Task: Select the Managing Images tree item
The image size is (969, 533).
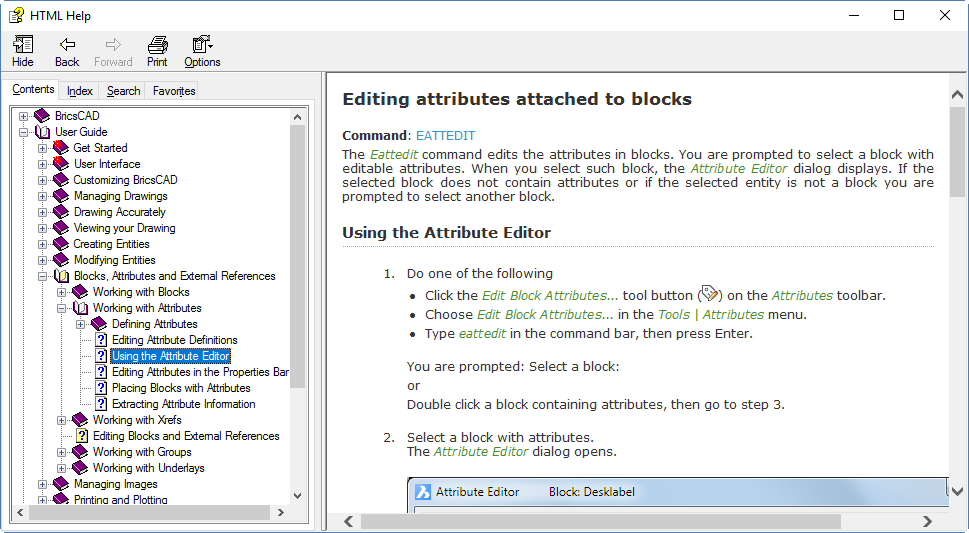Action: 116,484
